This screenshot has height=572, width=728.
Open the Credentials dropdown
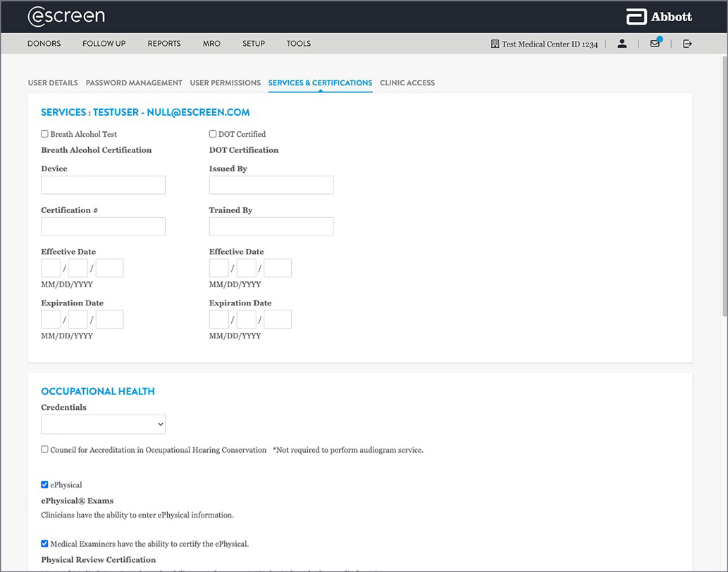click(103, 424)
